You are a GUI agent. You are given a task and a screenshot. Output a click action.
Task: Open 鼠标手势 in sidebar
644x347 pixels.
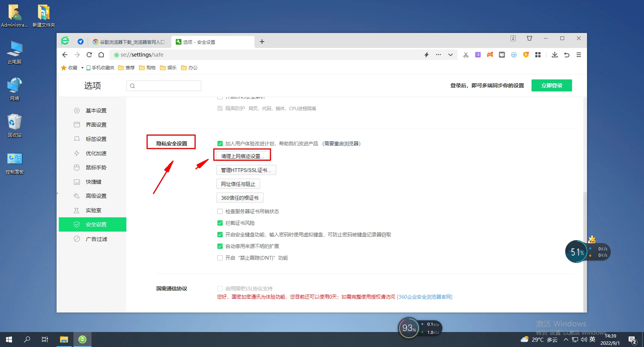click(x=93, y=168)
